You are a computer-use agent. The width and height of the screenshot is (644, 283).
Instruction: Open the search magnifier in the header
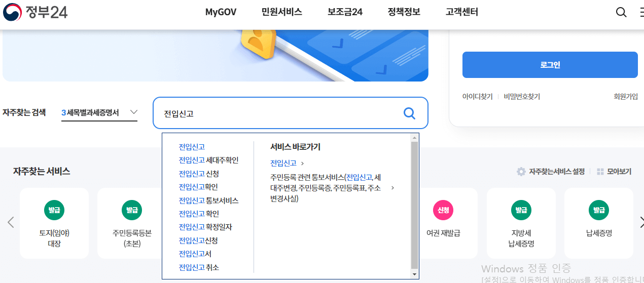621,12
